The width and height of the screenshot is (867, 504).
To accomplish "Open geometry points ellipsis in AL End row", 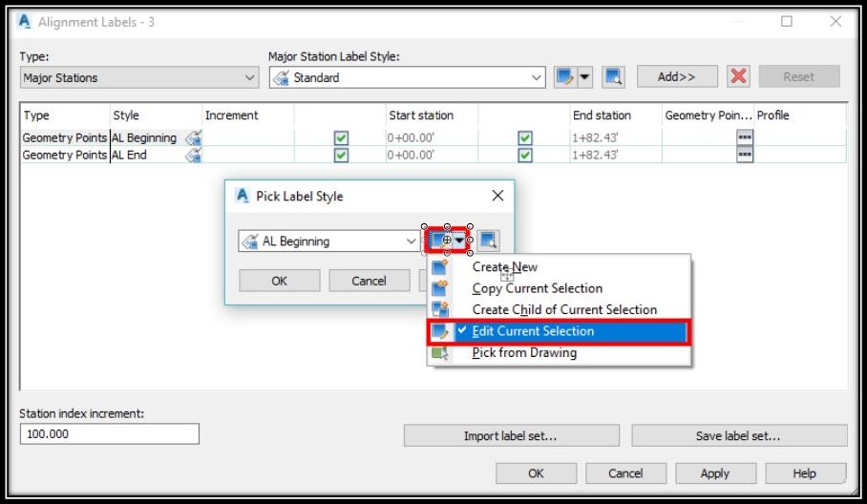I will pyautogui.click(x=745, y=155).
